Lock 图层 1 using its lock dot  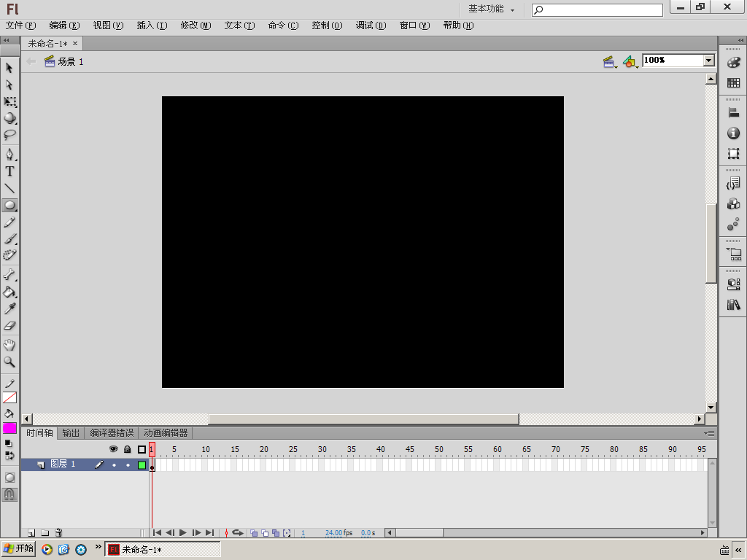tap(128, 464)
